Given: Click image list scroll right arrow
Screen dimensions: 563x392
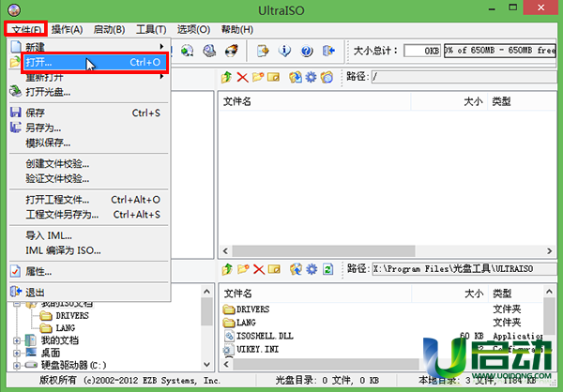Looking at the screenshot, I should 549,251.
